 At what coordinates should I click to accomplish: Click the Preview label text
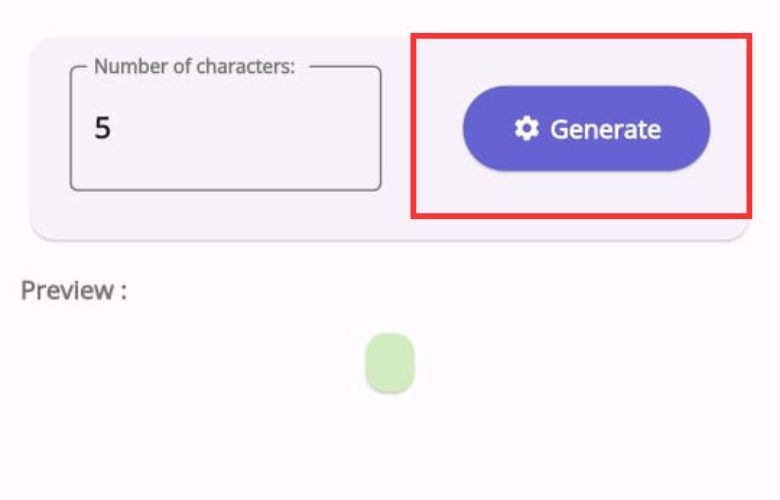pos(73,291)
